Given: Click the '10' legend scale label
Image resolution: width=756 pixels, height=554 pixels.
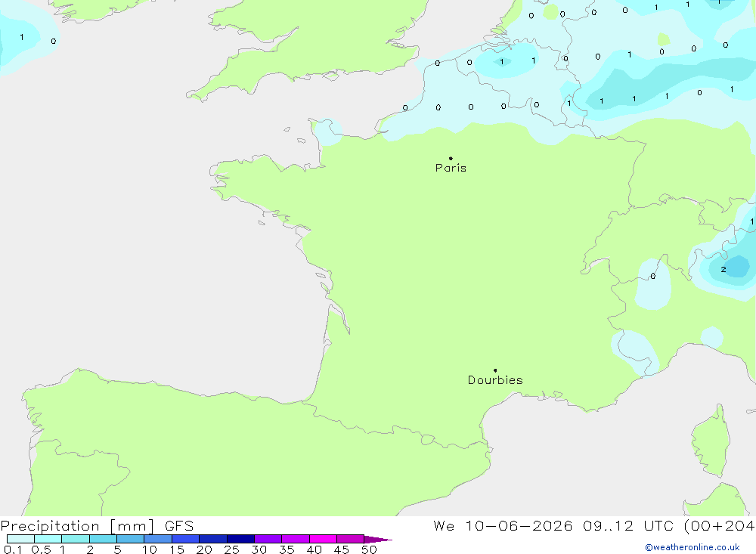Looking at the screenshot, I should (x=150, y=549).
